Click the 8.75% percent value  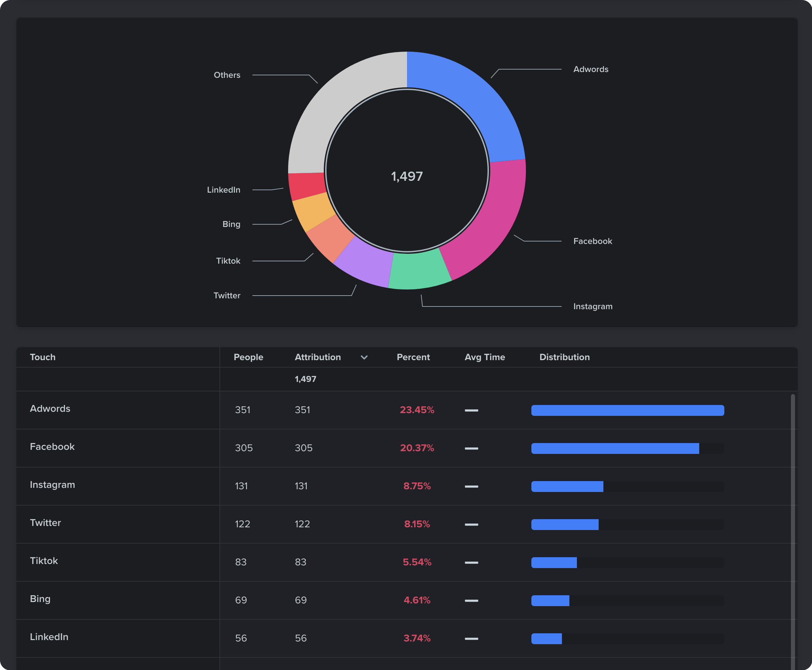coord(417,486)
